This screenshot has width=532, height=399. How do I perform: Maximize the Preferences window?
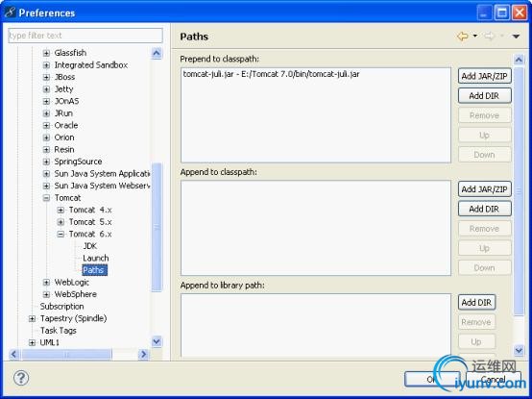point(502,12)
